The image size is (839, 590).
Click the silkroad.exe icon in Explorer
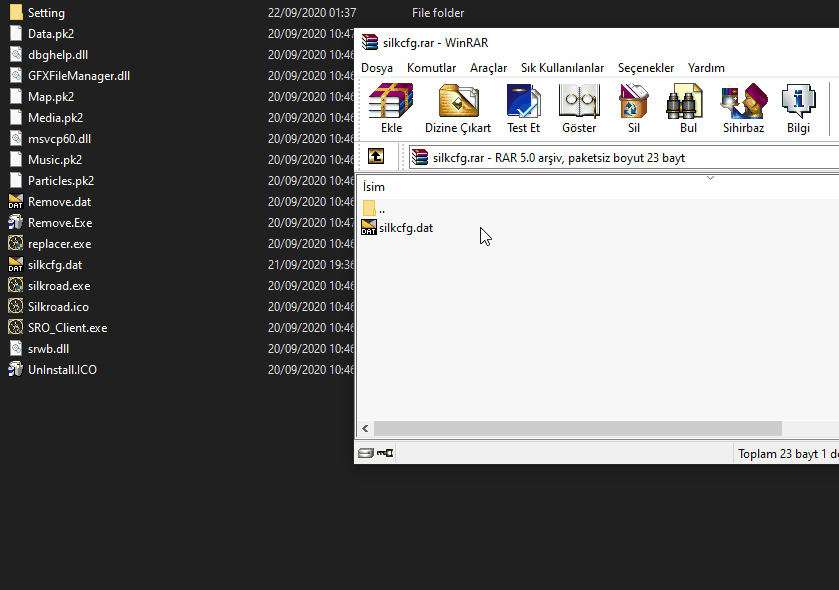16,285
